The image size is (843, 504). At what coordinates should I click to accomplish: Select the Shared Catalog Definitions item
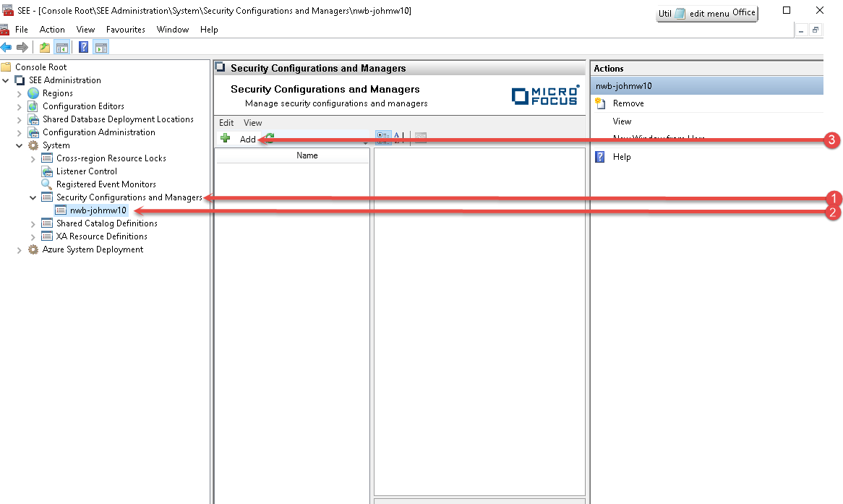pyautogui.click(x=107, y=223)
